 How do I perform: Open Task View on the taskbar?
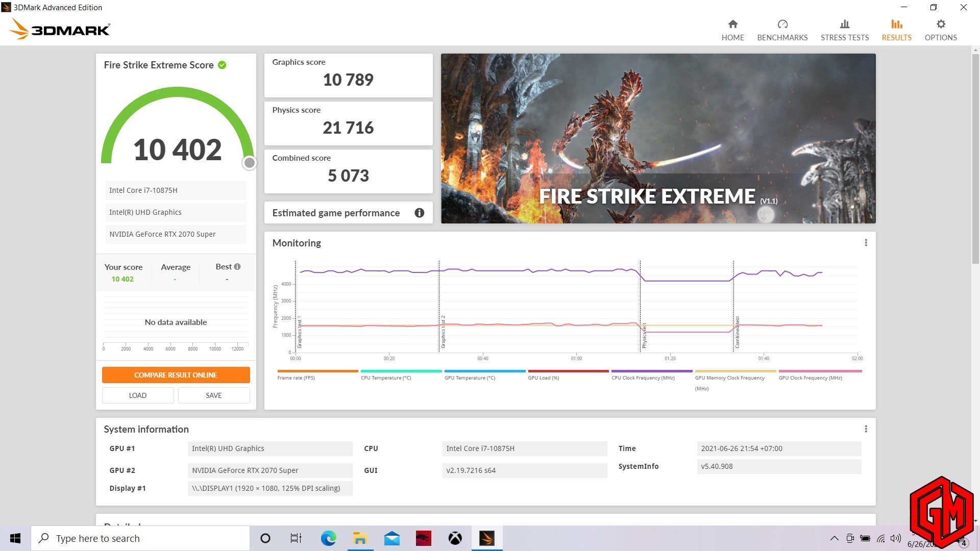pos(296,538)
